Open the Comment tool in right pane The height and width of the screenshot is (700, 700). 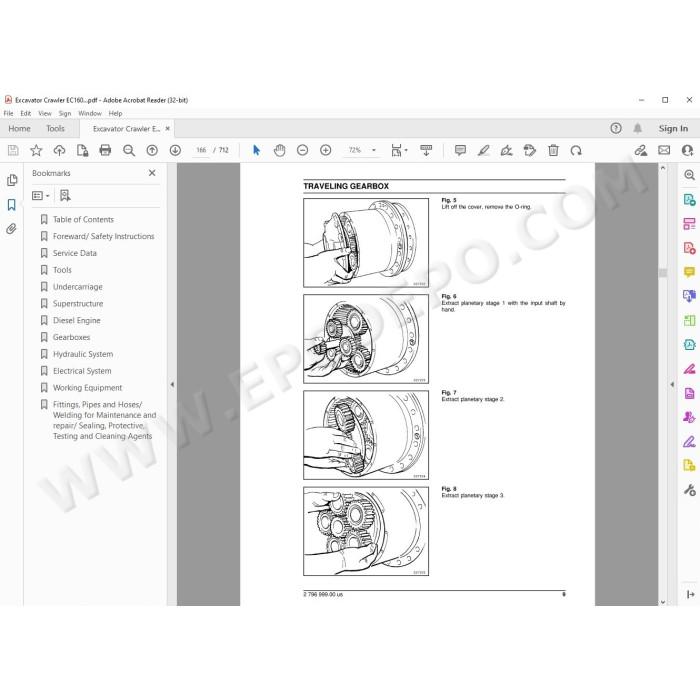(x=689, y=272)
